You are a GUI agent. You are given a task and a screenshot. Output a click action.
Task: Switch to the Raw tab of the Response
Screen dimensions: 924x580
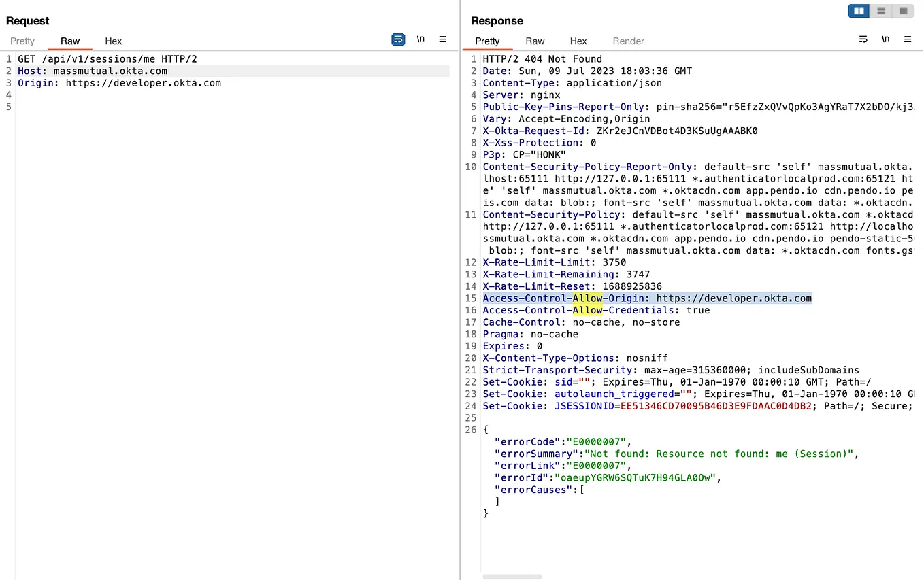pyautogui.click(x=535, y=41)
